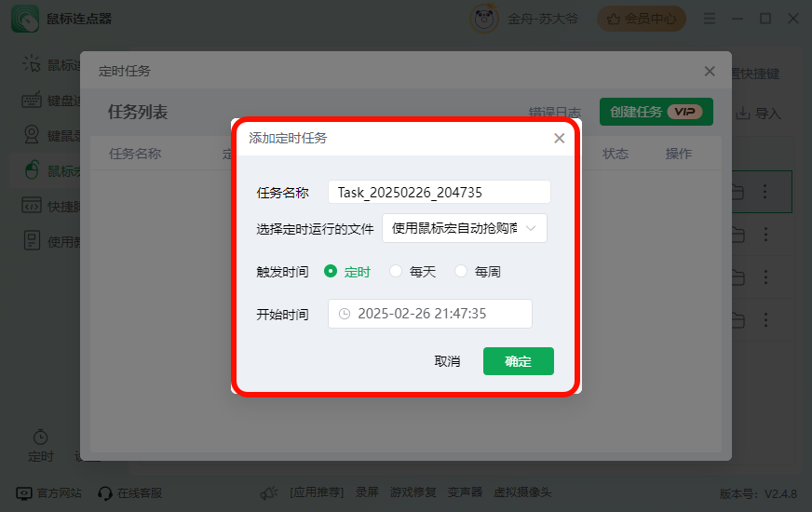Open the hamburger menu in title bar
812x512 pixels.
coord(710,20)
